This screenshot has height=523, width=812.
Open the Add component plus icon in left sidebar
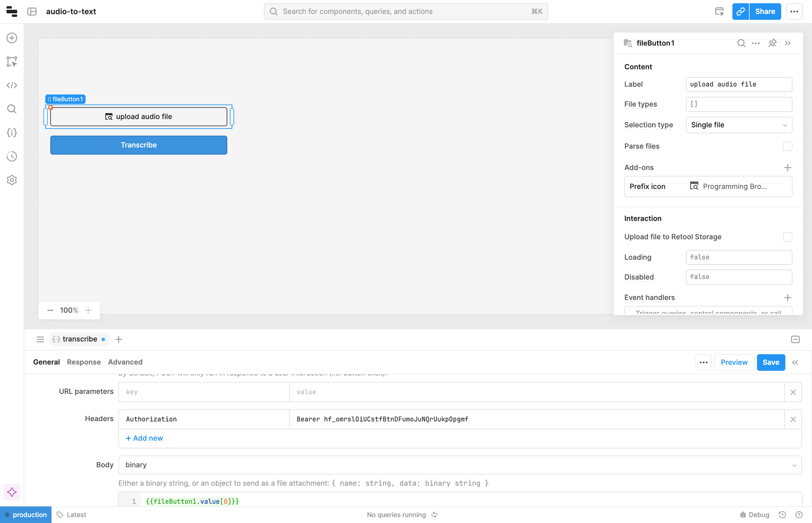coord(12,38)
